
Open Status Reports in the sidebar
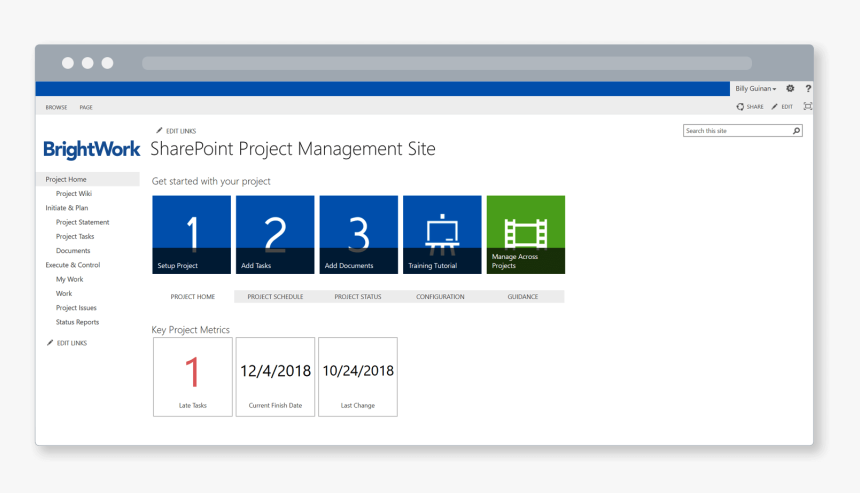click(x=77, y=322)
